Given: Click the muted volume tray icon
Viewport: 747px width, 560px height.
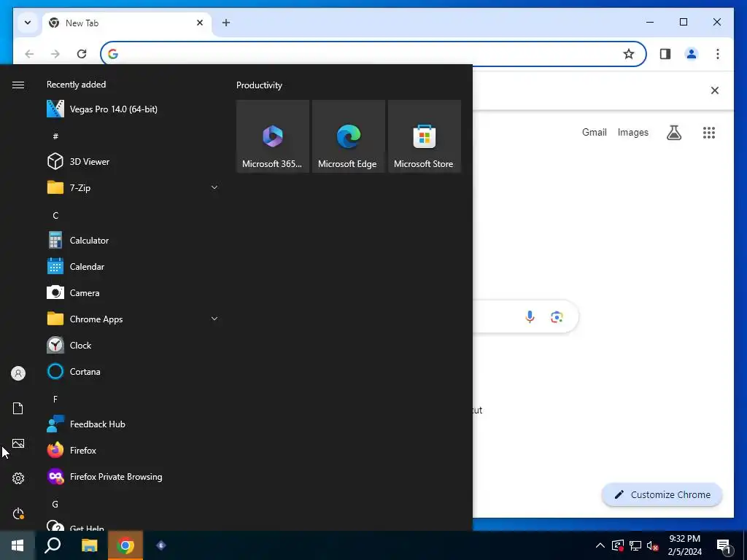Looking at the screenshot, I should 653,545.
